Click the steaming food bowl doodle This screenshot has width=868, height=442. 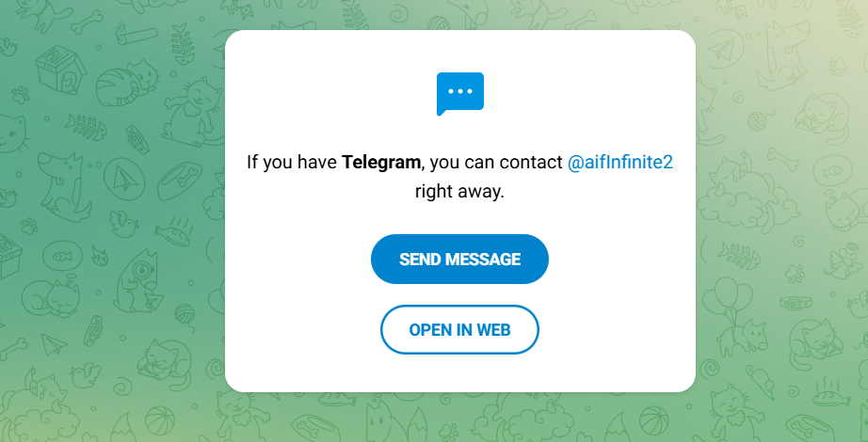[x=825, y=387]
